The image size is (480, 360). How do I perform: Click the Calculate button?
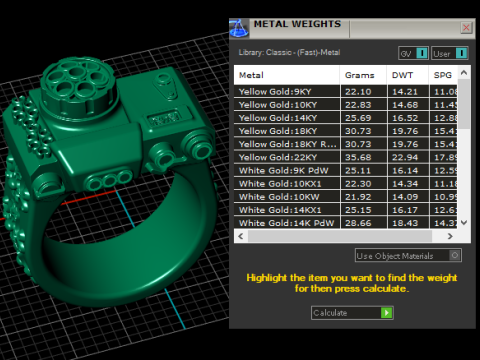352,313
